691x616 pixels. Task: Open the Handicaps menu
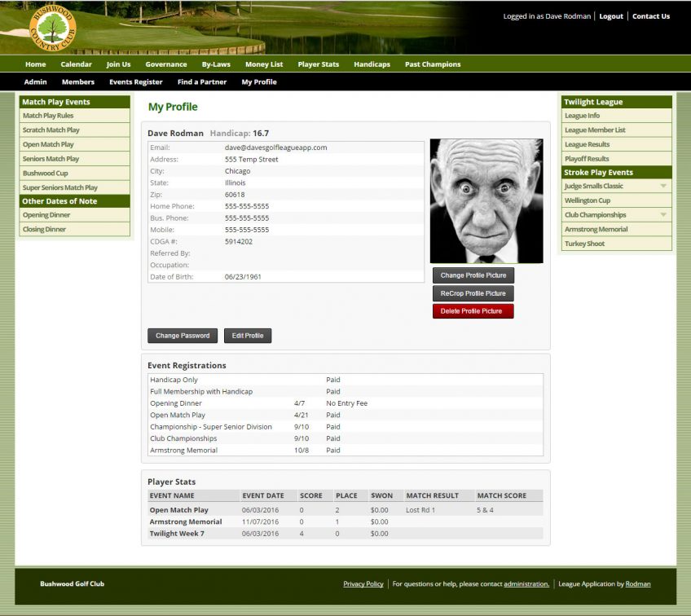pos(372,64)
